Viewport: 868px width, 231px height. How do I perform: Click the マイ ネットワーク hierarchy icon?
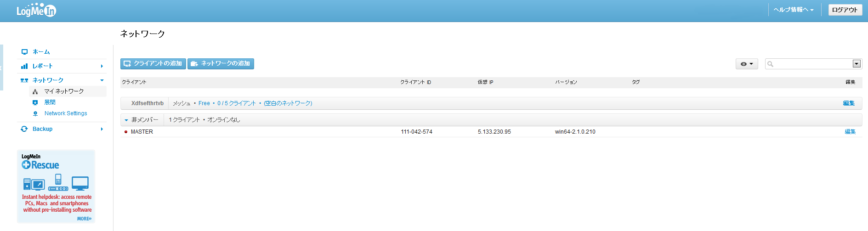(35, 92)
